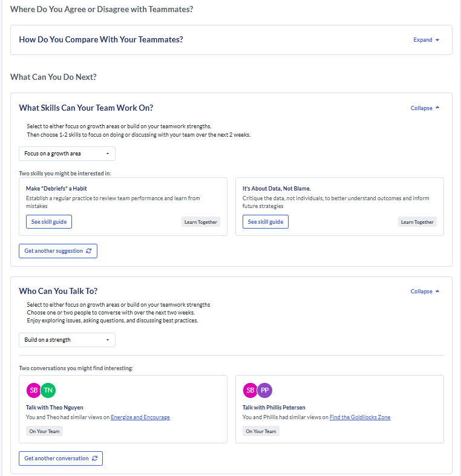
Task: Click the purple PP avatar circle
Action: point(264,390)
